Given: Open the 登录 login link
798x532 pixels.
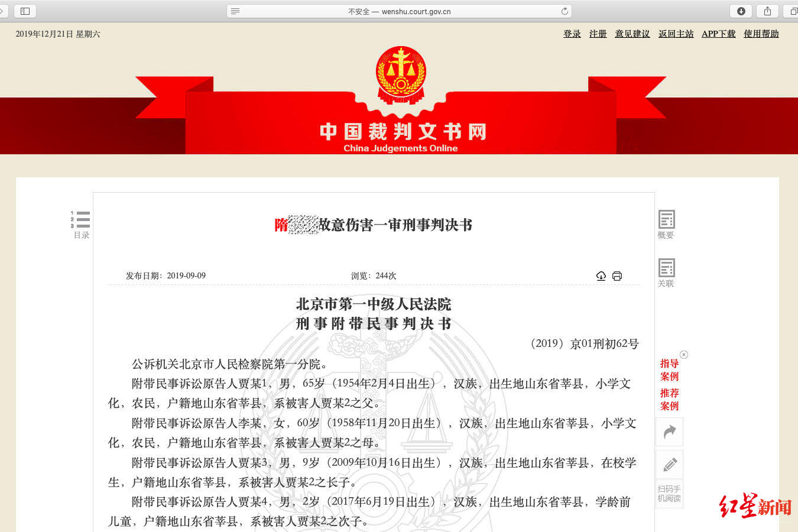Looking at the screenshot, I should (x=572, y=34).
